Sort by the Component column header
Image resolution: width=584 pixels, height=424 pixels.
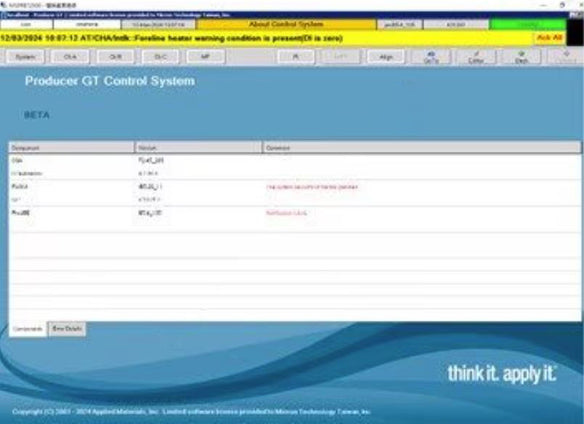point(72,148)
